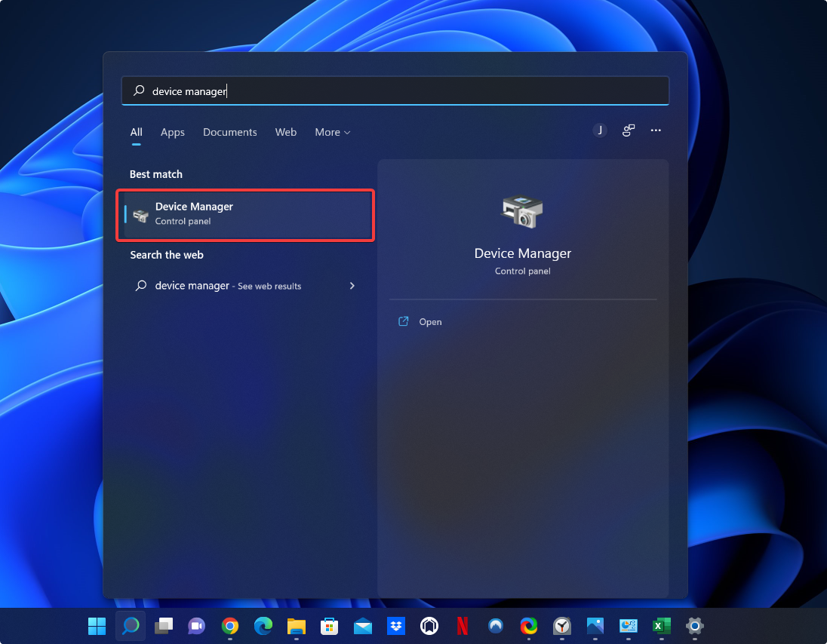This screenshot has height=644, width=827.
Task: Open the Photos app from the taskbar
Action: click(x=595, y=626)
